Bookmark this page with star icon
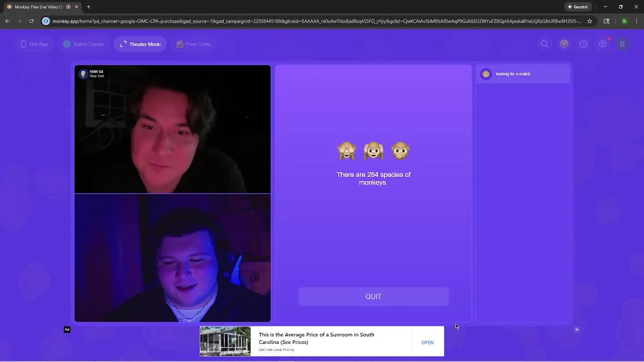 590,21
